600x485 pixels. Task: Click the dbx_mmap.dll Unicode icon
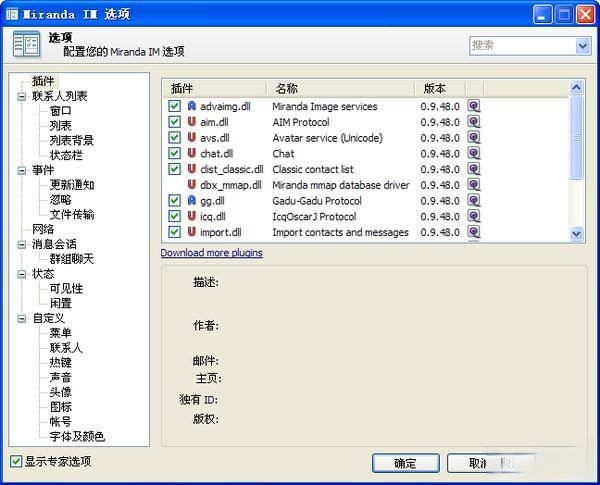(x=192, y=185)
